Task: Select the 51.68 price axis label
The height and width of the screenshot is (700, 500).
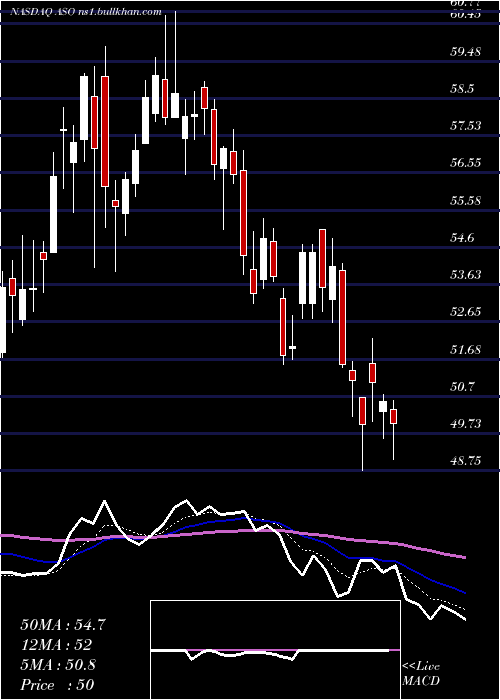Action: pyautogui.click(x=466, y=349)
